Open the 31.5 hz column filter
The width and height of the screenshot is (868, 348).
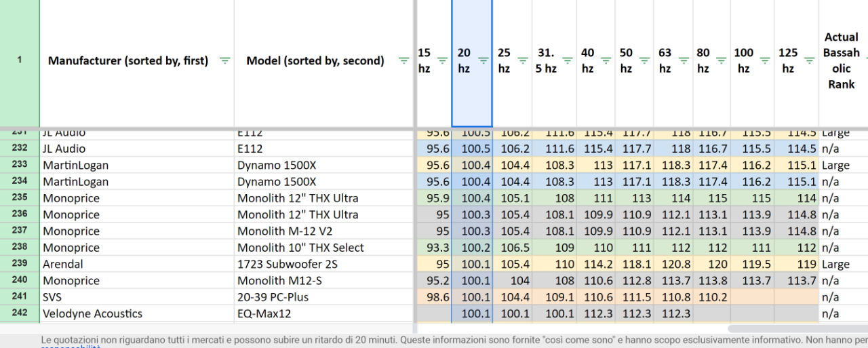pos(568,60)
